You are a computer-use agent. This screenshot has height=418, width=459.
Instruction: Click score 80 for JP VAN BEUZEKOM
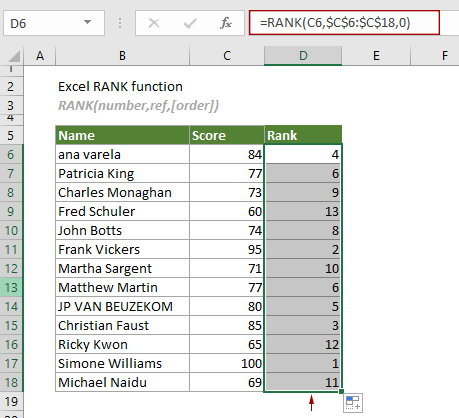(x=227, y=306)
